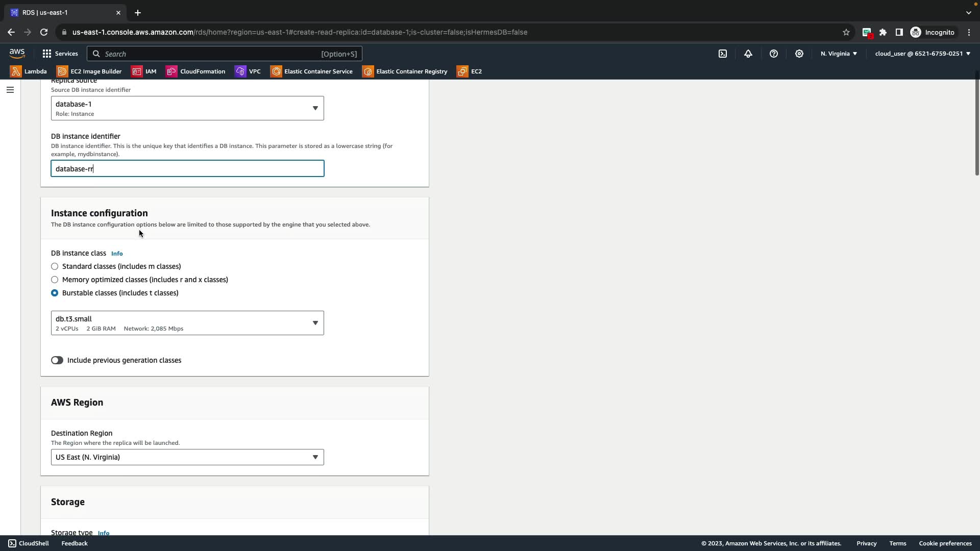Expand the db.t3.small instance class dropdown

pyautogui.click(x=187, y=323)
